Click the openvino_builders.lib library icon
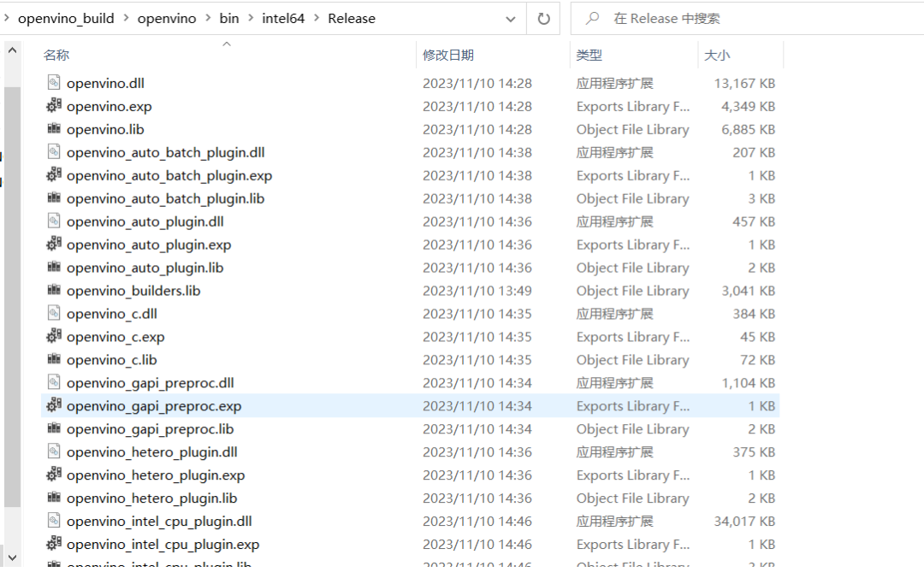 pos(54,289)
